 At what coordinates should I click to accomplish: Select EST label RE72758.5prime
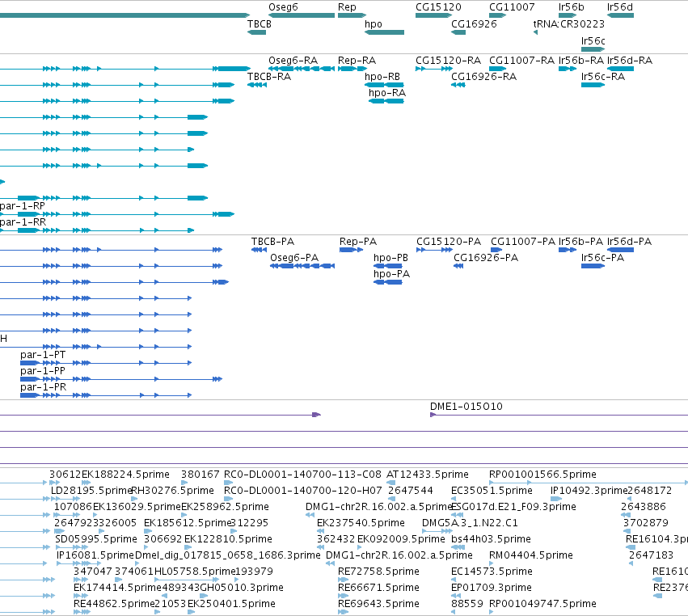(378, 572)
